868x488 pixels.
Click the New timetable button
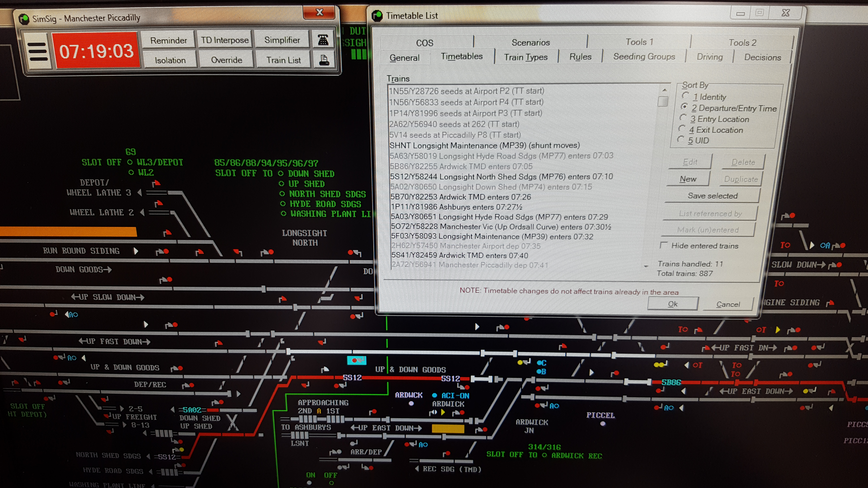(688, 179)
